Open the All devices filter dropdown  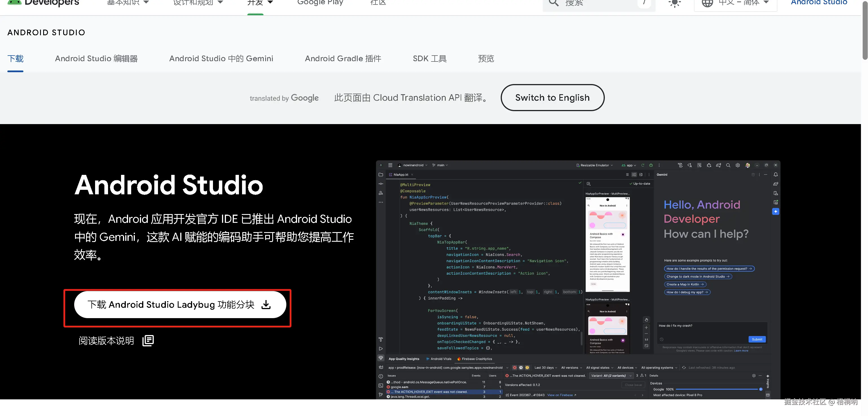pos(627,367)
